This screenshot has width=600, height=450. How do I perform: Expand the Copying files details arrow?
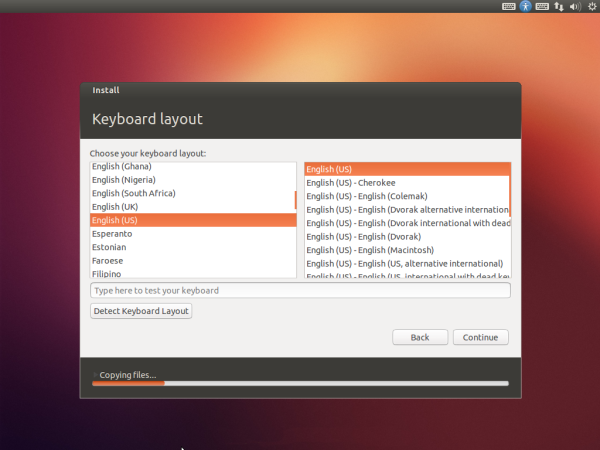94,375
